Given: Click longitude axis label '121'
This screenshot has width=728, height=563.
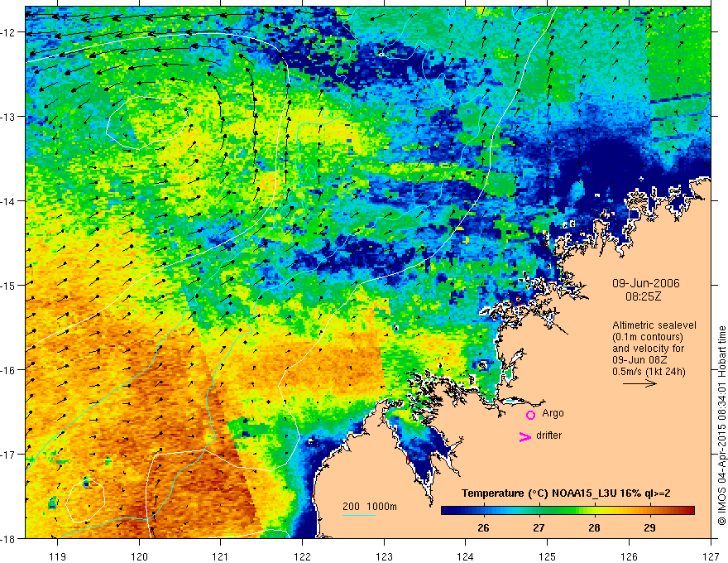Looking at the screenshot, I should click(x=221, y=556).
